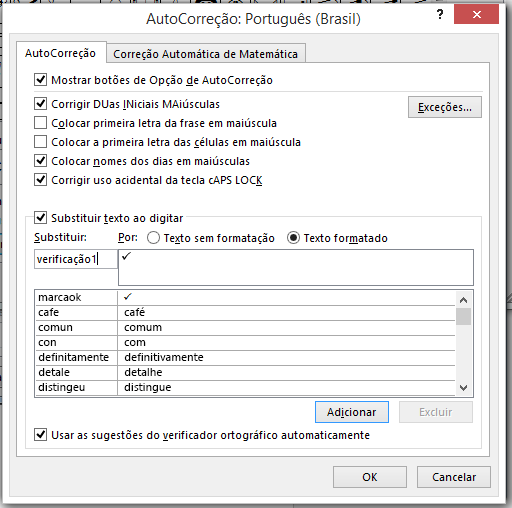Click the scrollbar thumb of the list
The height and width of the screenshot is (508, 512).
pos(463,316)
